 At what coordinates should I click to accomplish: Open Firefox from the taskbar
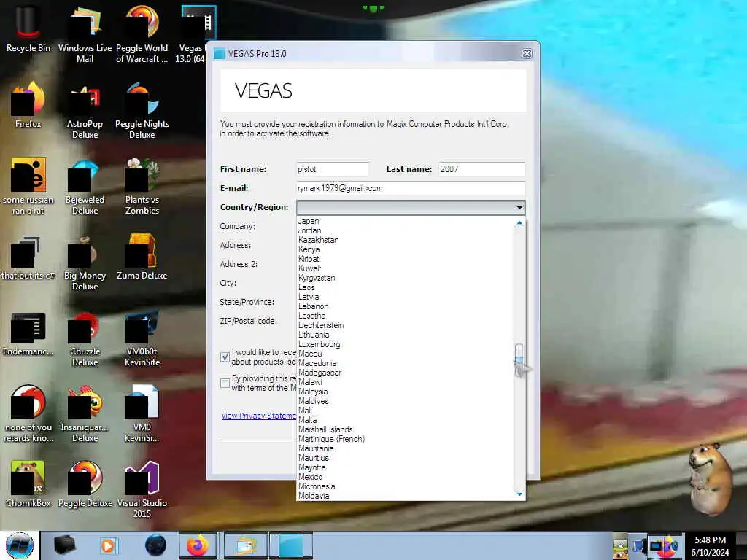pos(198,545)
